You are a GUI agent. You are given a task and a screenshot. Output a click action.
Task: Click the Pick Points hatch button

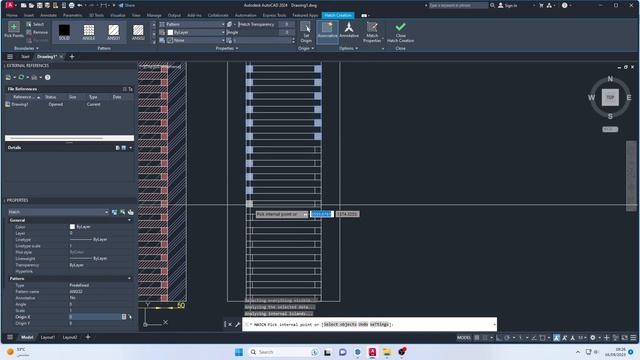(13, 30)
